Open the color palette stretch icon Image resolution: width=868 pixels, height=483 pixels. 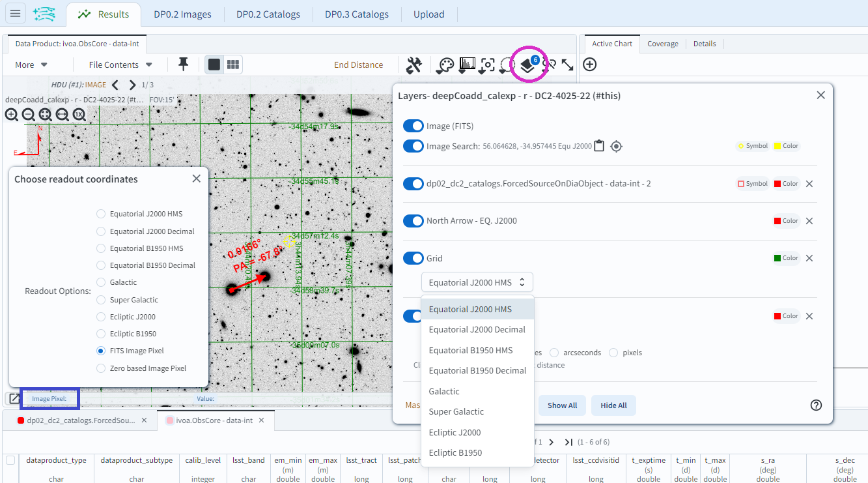point(445,65)
